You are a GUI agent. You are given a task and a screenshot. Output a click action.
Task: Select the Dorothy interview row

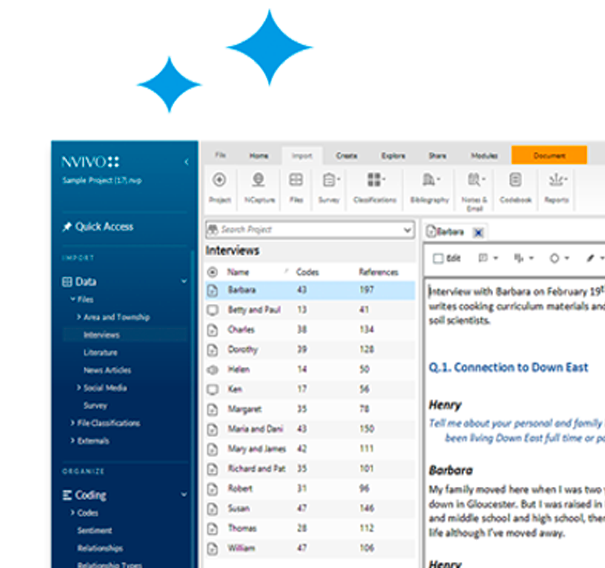click(310, 350)
